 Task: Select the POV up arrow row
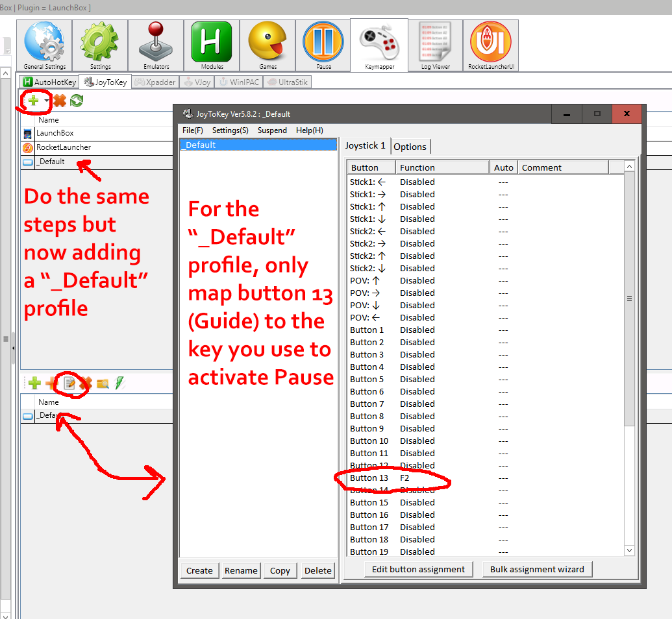[486, 280]
